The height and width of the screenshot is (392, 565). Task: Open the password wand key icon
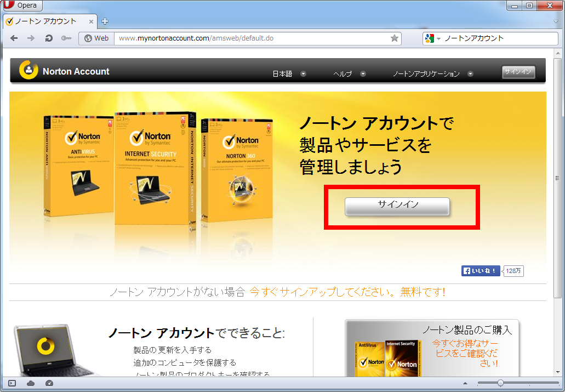(66, 38)
